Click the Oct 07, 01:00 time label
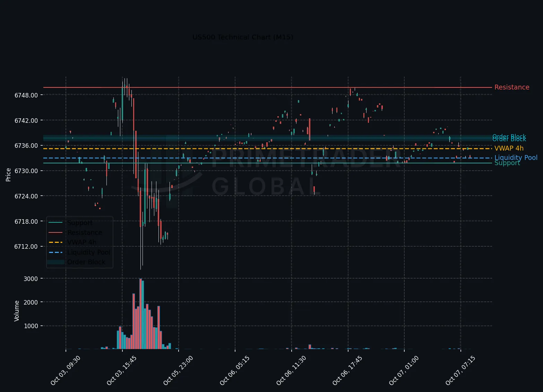The width and height of the screenshot is (543, 392). (x=404, y=370)
